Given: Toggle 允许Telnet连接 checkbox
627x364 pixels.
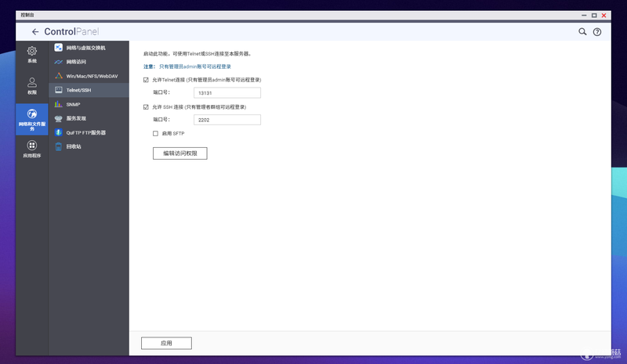Looking at the screenshot, I should (146, 80).
